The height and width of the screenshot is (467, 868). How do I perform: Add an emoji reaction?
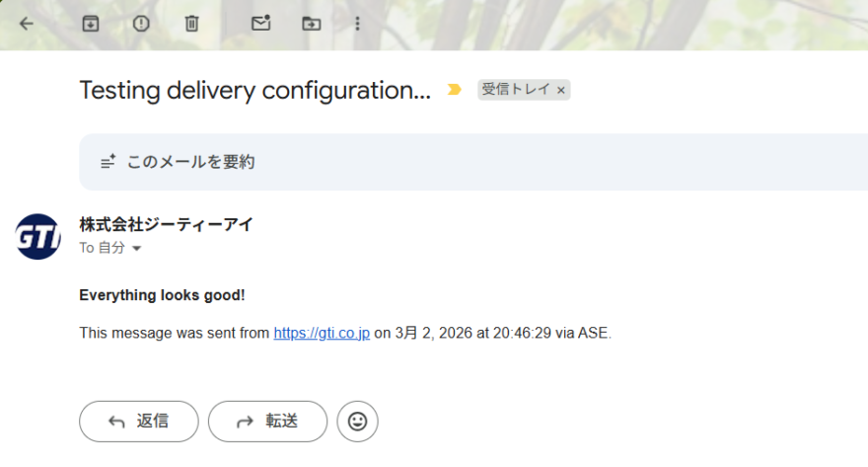357,422
